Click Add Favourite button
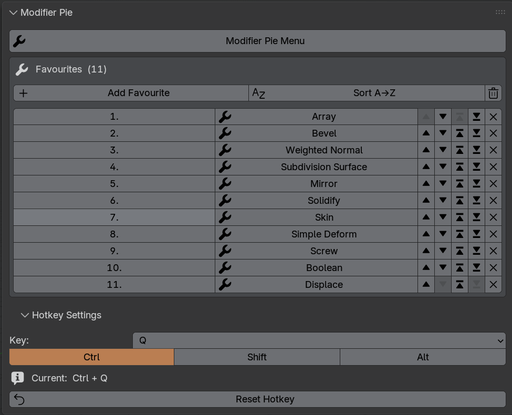Image resolution: width=512 pixels, height=415 pixels. point(131,93)
